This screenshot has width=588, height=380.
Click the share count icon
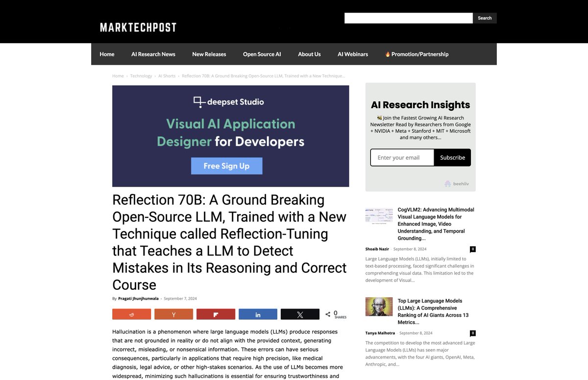328,314
